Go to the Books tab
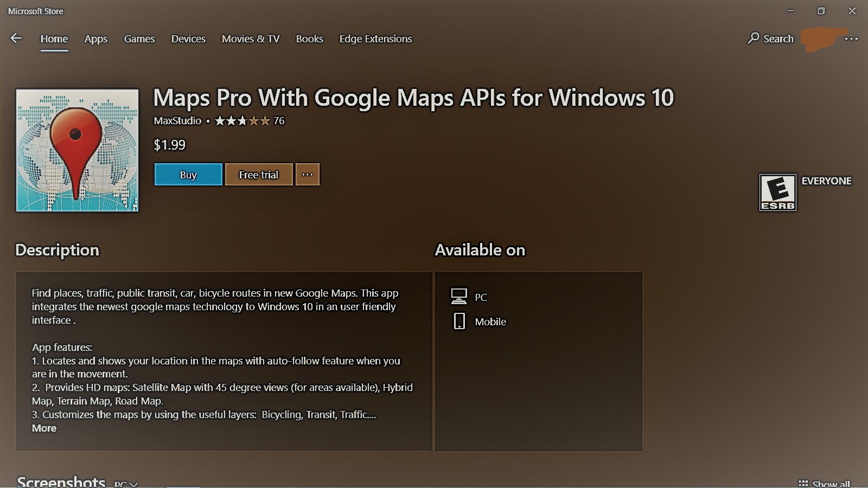The width and height of the screenshot is (868, 488). tap(310, 39)
